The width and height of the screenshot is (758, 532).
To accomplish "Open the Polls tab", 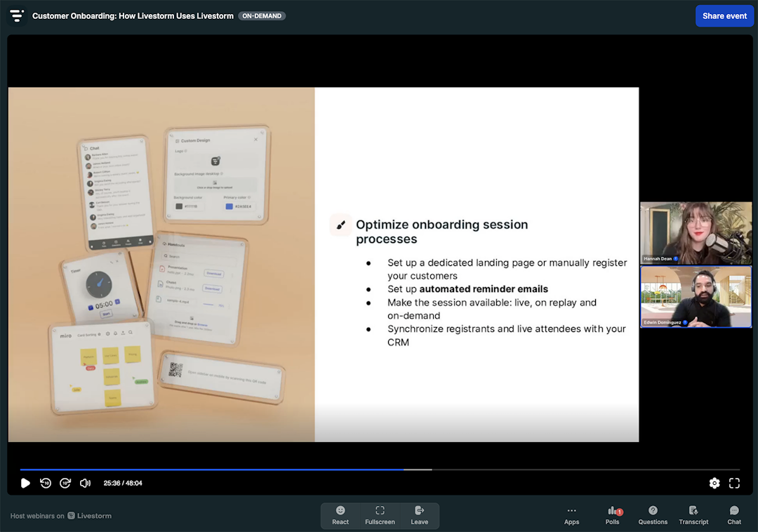I will click(613, 516).
